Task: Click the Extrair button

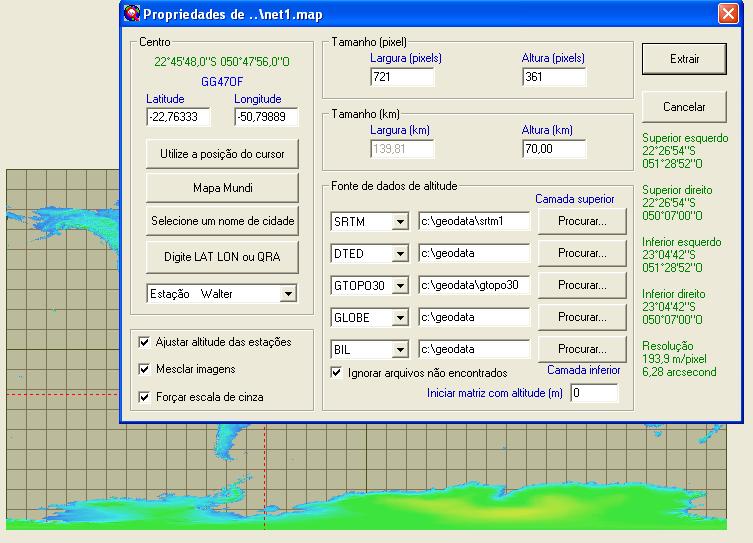Action: click(x=684, y=59)
